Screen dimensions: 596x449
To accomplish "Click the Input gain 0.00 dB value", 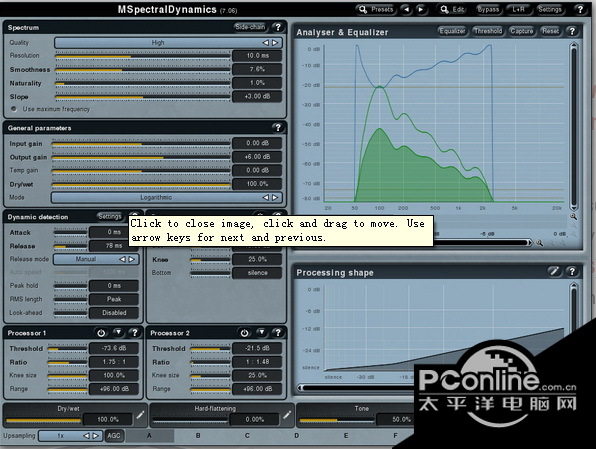I will [x=257, y=143].
